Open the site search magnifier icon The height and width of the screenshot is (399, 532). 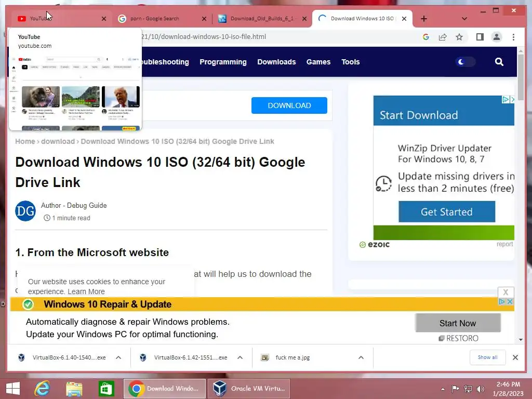[499, 62]
